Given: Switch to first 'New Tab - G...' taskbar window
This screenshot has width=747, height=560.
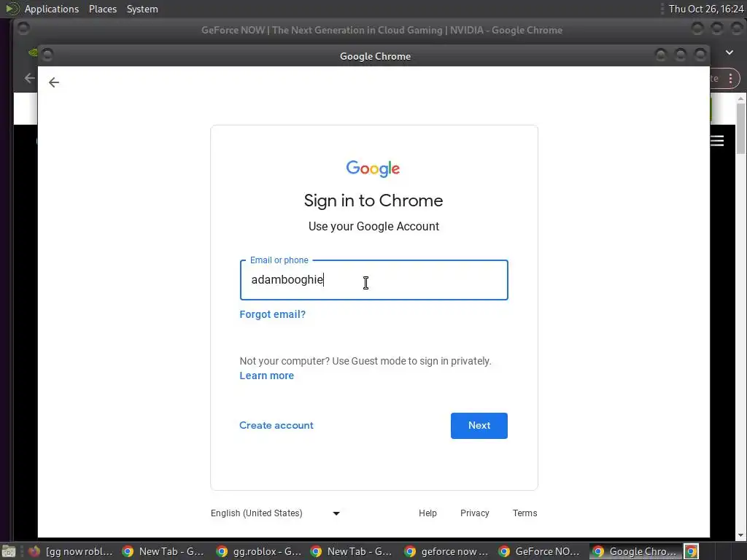Looking at the screenshot, I should (163, 551).
